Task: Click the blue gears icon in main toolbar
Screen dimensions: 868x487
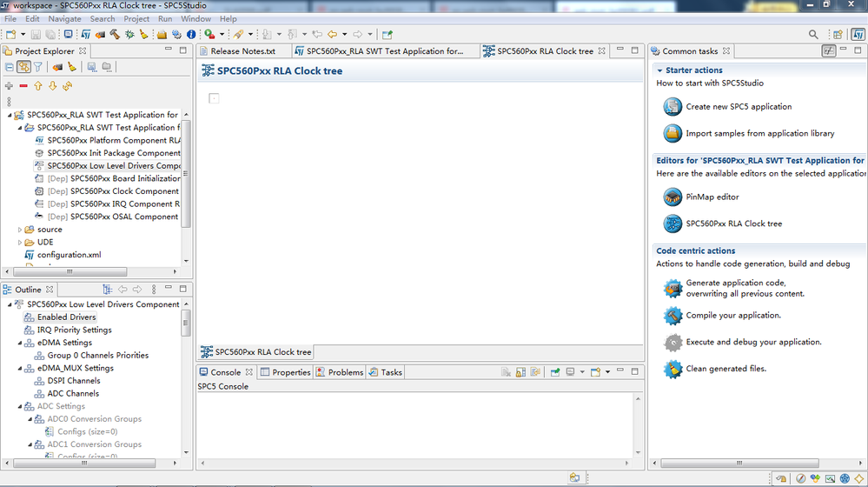Action: pos(176,34)
